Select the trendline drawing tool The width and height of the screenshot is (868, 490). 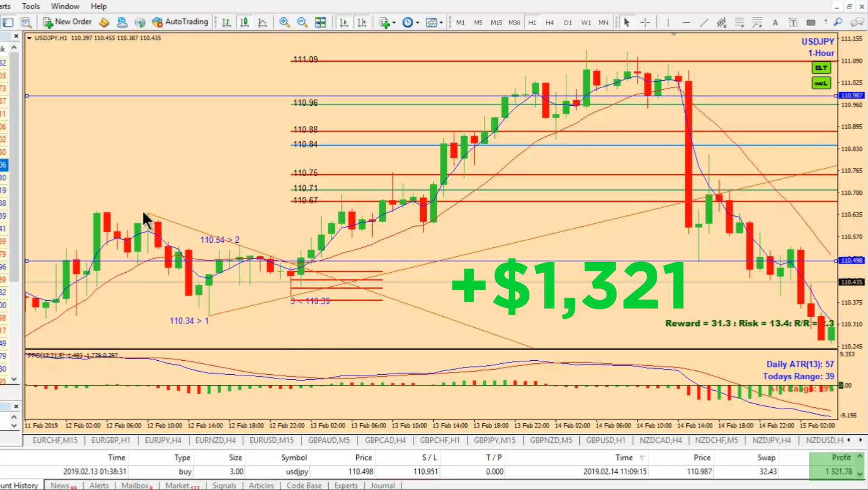[703, 22]
